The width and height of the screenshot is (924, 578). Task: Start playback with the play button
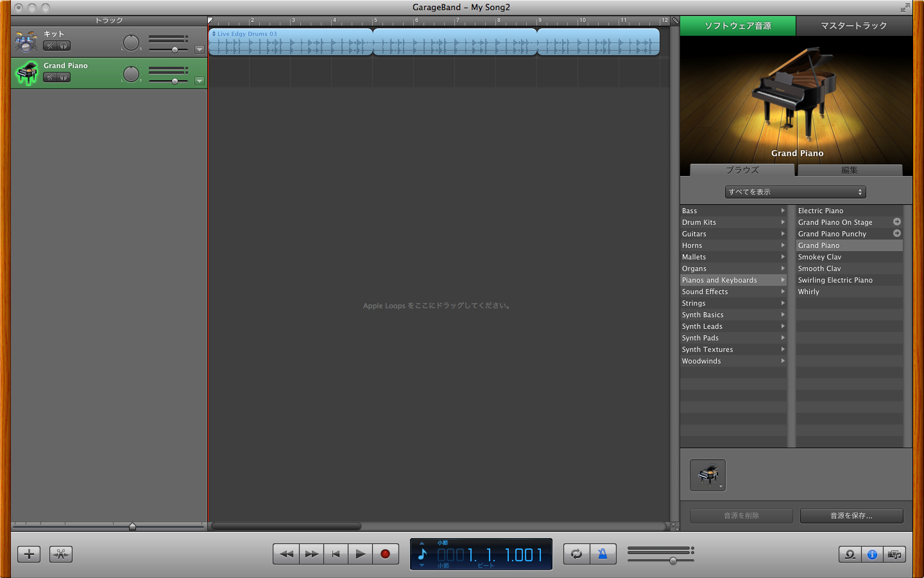(x=361, y=554)
